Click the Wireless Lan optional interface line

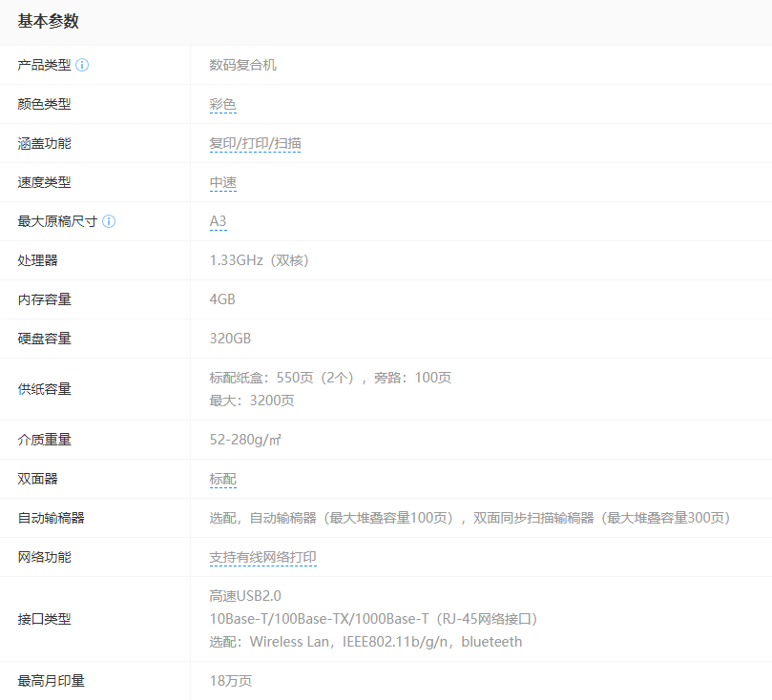pyautogui.click(x=365, y=642)
